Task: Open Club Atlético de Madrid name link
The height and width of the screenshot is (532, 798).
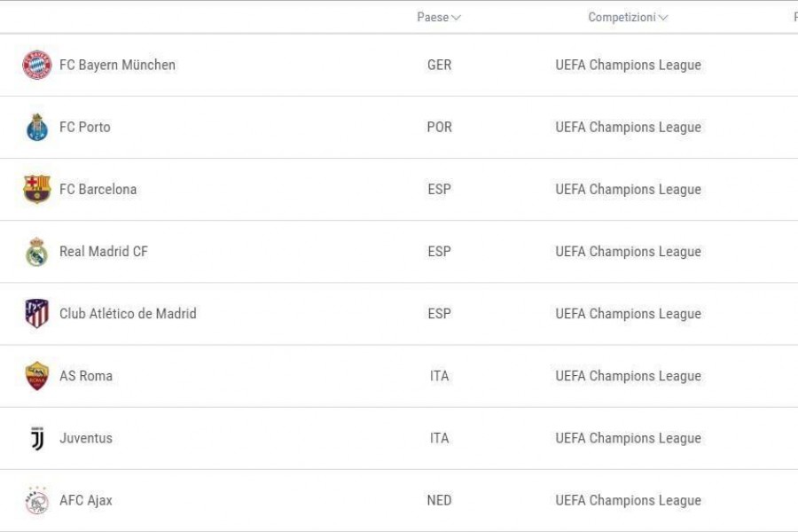Action: [x=128, y=314]
